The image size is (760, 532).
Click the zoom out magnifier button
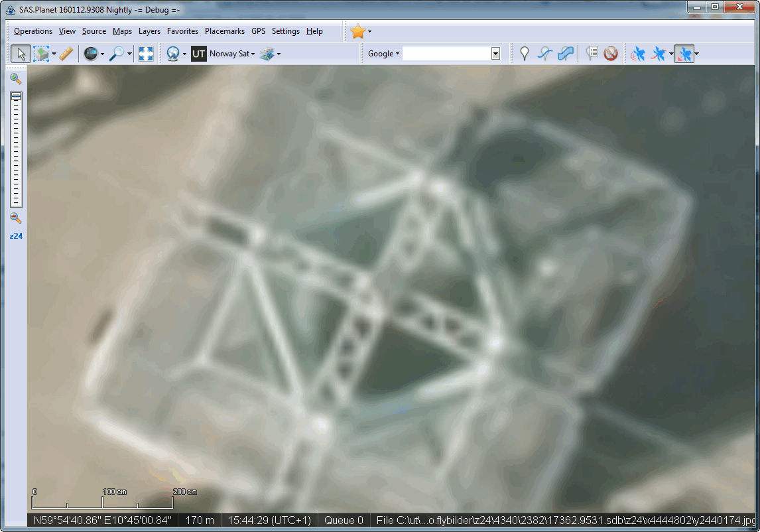coord(16,218)
